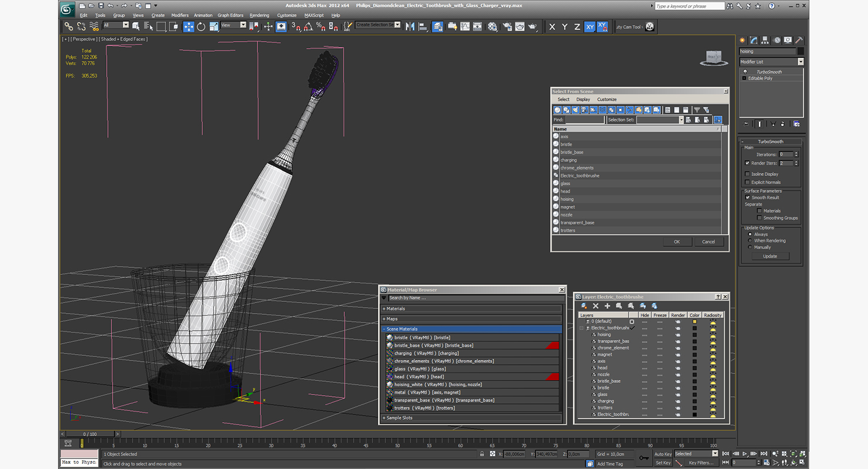Open the Manage Layers toolbar icon
The image size is (868, 469).
tap(438, 26)
